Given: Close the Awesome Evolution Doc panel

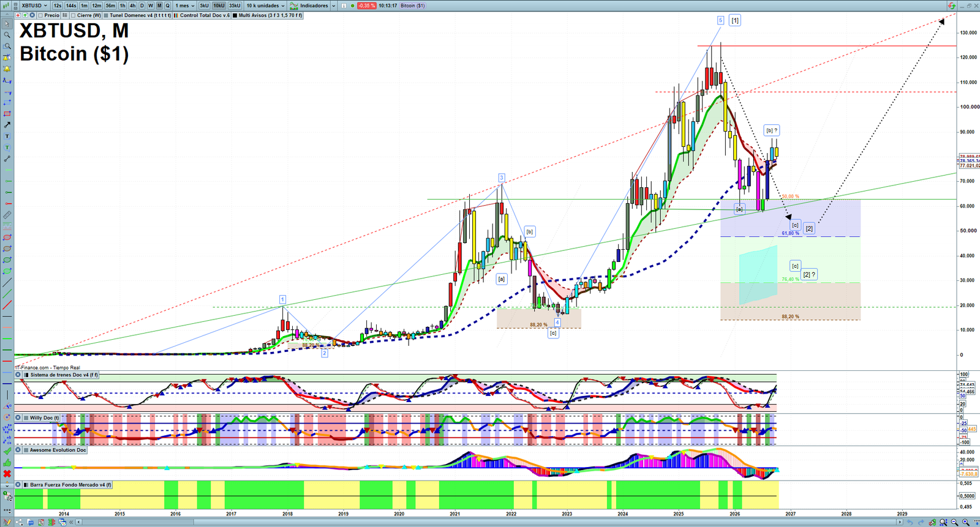Looking at the screenshot, I should tap(18, 450).
